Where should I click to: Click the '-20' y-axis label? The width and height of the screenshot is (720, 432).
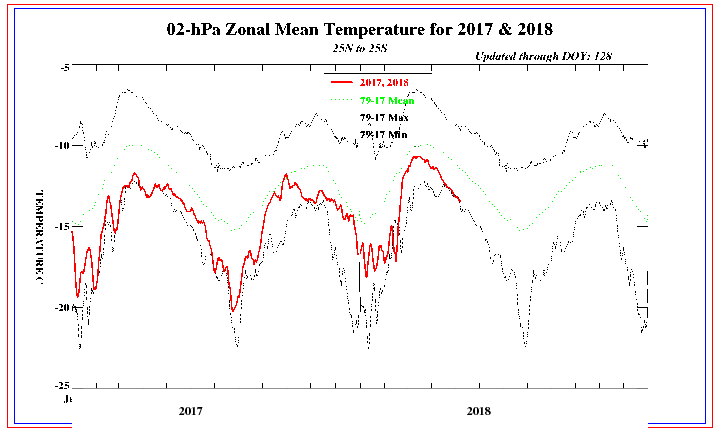(x=63, y=308)
